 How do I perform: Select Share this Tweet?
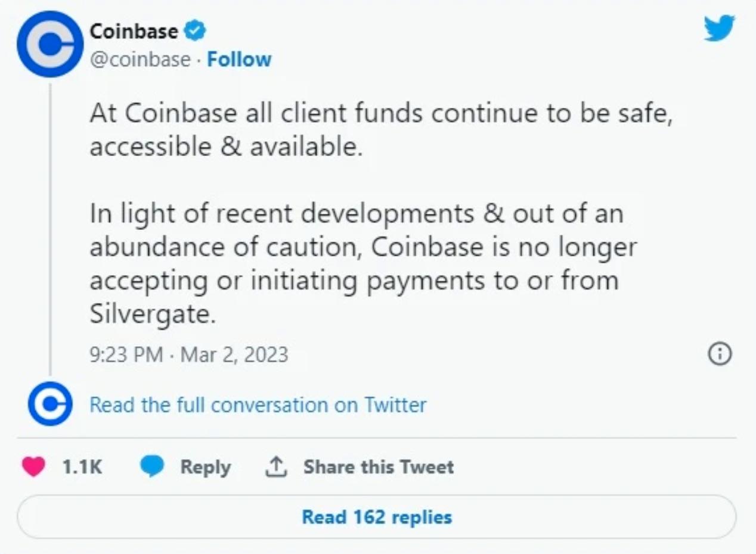tap(378, 467)
